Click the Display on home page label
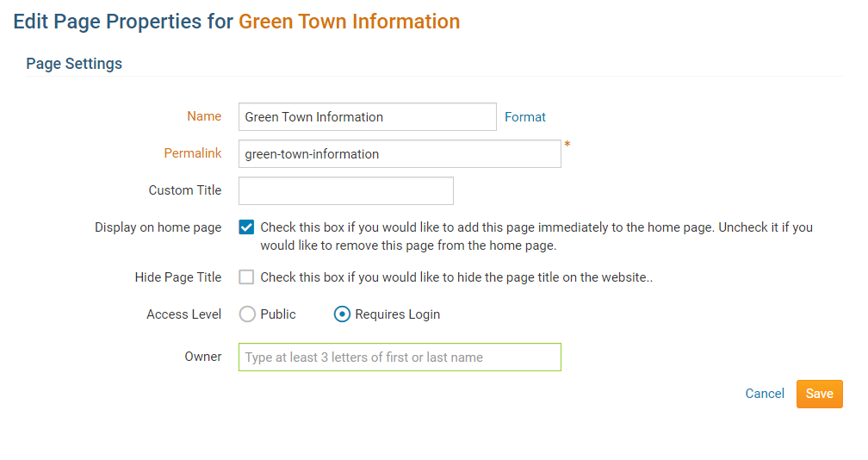Screen dimensions: 868x460 point(158,228)
